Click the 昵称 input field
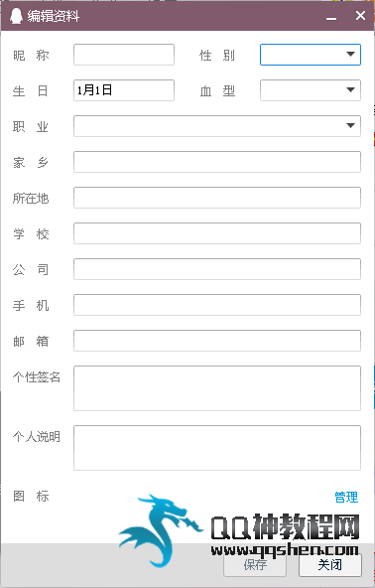This screenshot has width=375, height=588. [x=124, y=55]
